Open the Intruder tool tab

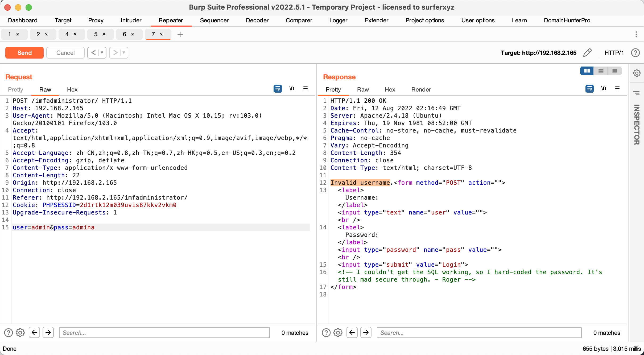pyautogui.click(x=131, y=20)
